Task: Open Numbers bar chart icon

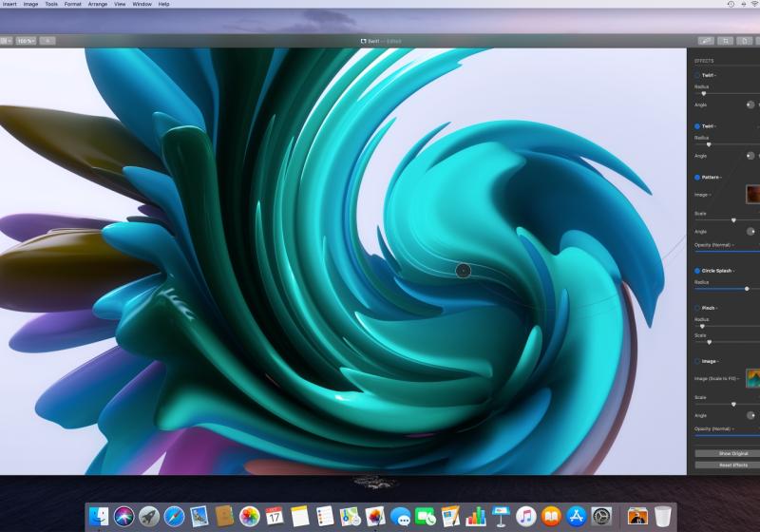Action: click(476, 517)
